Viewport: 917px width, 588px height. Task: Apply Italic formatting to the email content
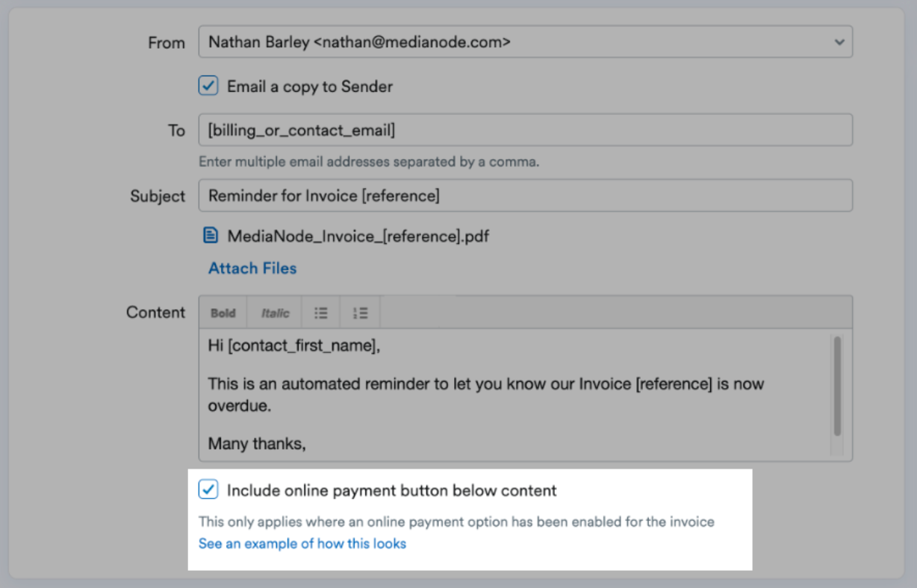pyautogui.click(x=273, y=312)
